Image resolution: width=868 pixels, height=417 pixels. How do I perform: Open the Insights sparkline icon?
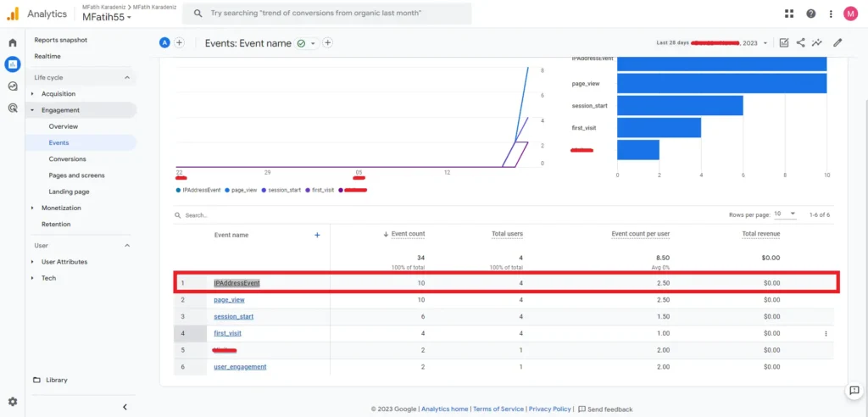coord(818,42)
